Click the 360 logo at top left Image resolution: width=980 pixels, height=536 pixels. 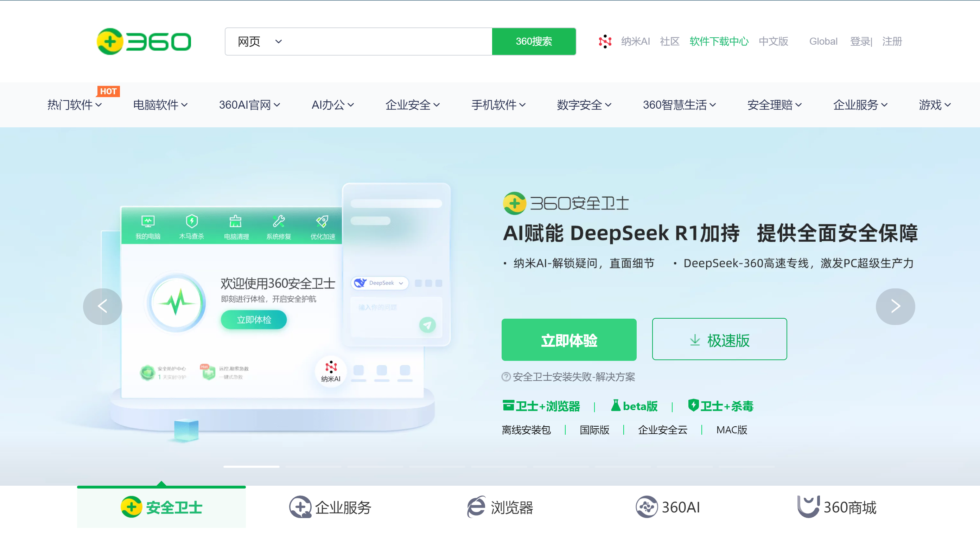(144, 41)
